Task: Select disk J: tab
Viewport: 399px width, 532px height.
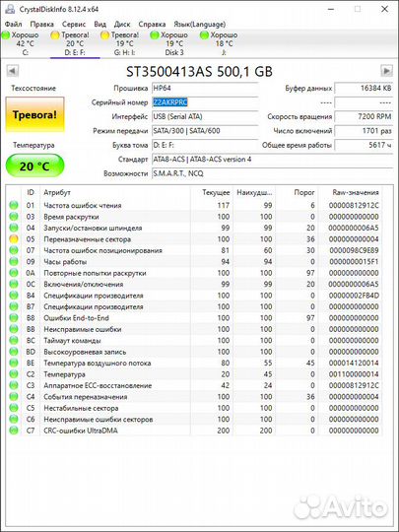Action: click(x=224, y=43)
